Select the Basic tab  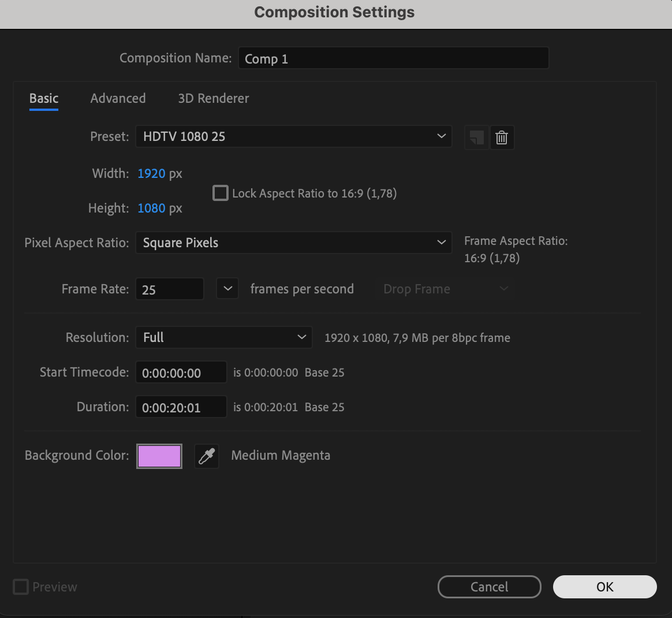[44, 98]
